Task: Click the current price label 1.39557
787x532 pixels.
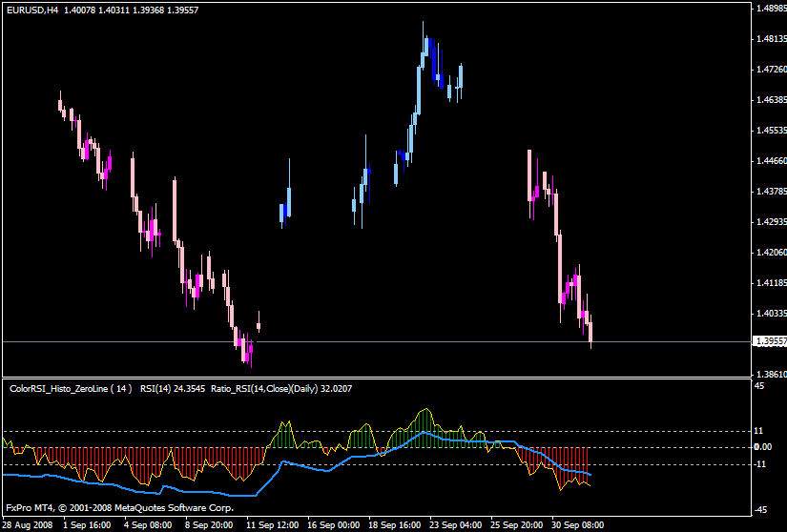Action: [769, 341]
